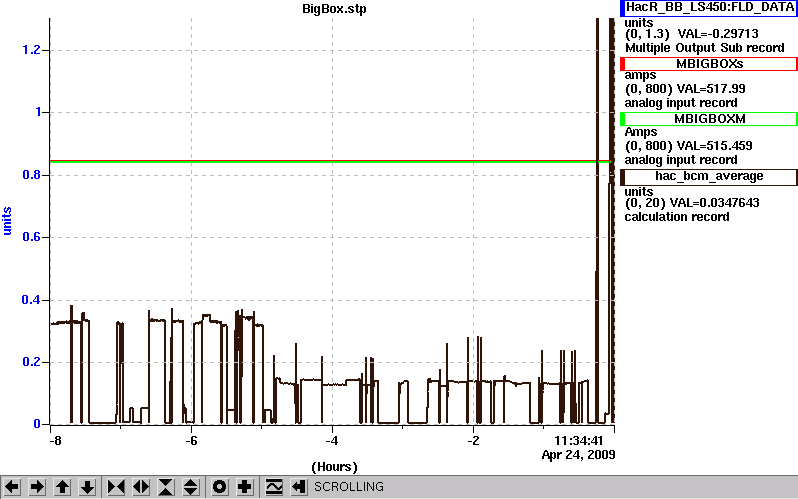This screenshot has height=499, width=798.
Task: Click the 'calculation record' description
Action: coord(677,217)
